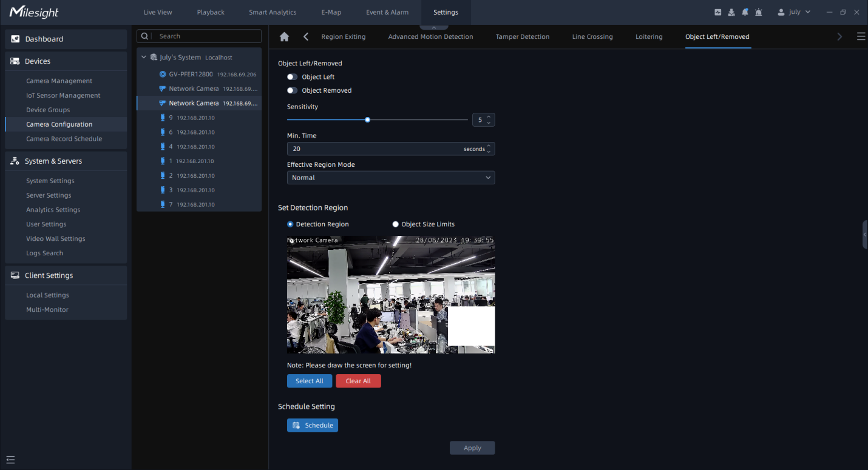The height and width of the screenshot is (470, 868).
Task: Click the Schedule button
Action: pyautogui.click(x=313, y=425)
